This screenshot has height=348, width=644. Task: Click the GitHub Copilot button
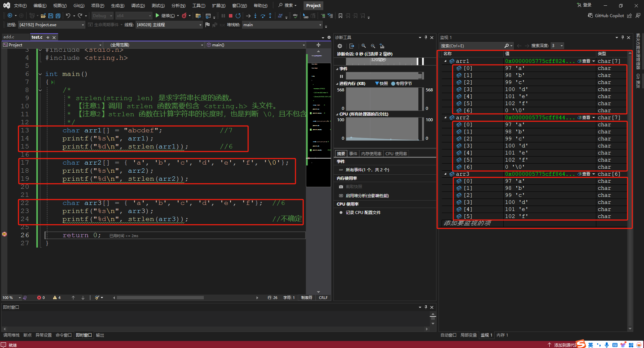pyautogui.click(x=606, y=16)
